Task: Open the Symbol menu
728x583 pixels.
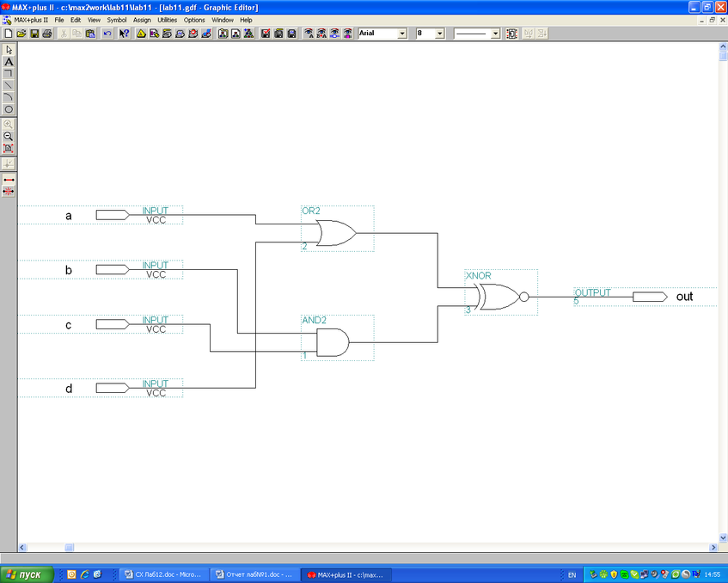Action: point(116,19)
